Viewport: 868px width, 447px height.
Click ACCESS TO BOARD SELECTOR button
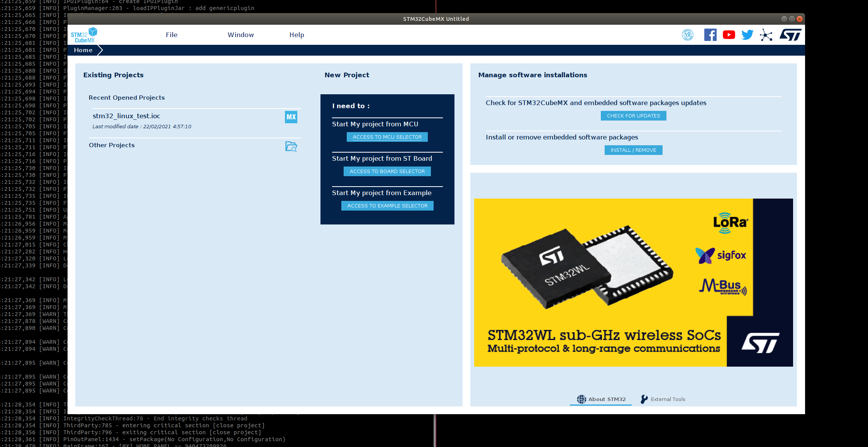(x=387, y=172)
